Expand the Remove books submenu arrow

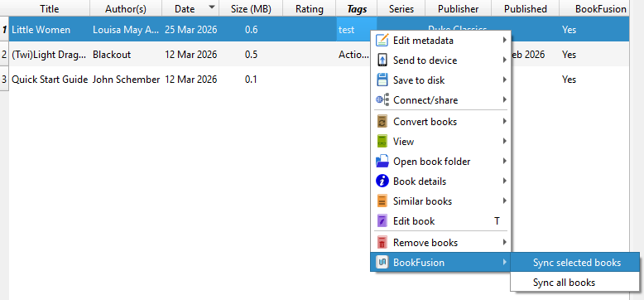(x=504, y=242)
